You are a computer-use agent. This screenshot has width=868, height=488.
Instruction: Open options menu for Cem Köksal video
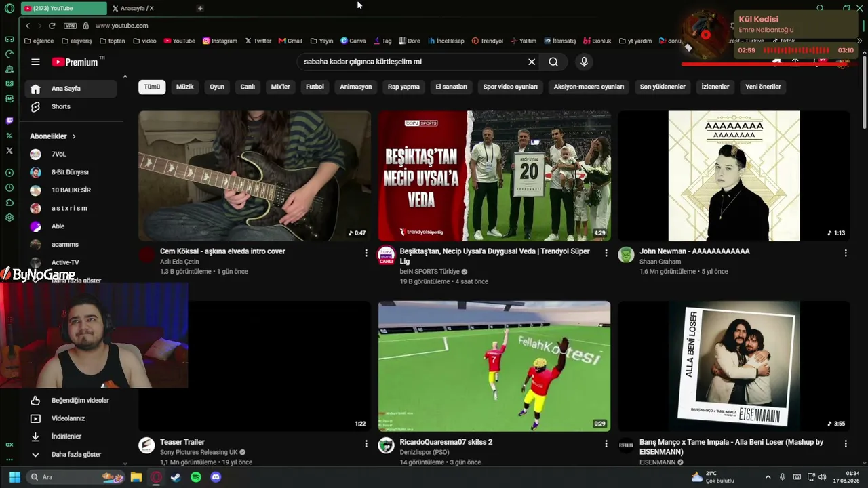366,253
